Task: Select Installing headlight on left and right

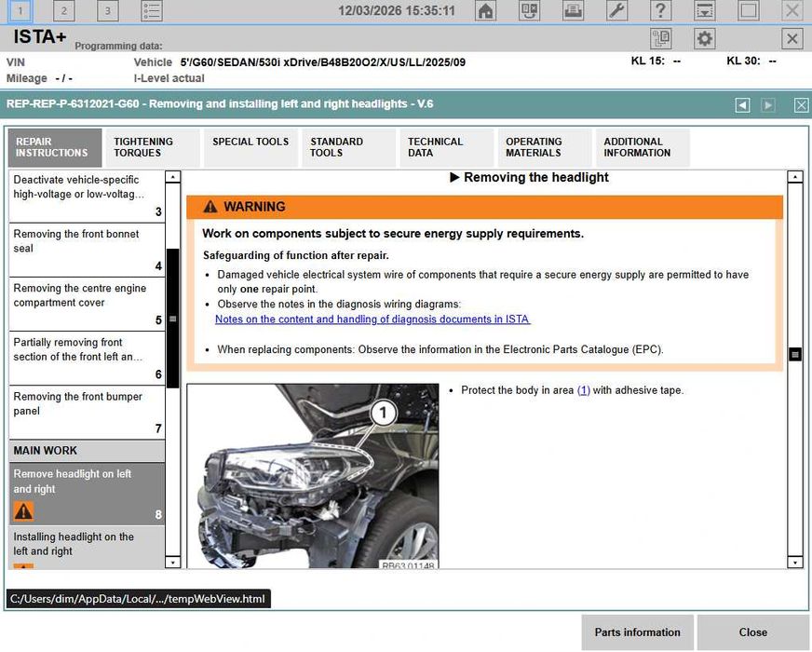Action: click(x=87, y=548)
